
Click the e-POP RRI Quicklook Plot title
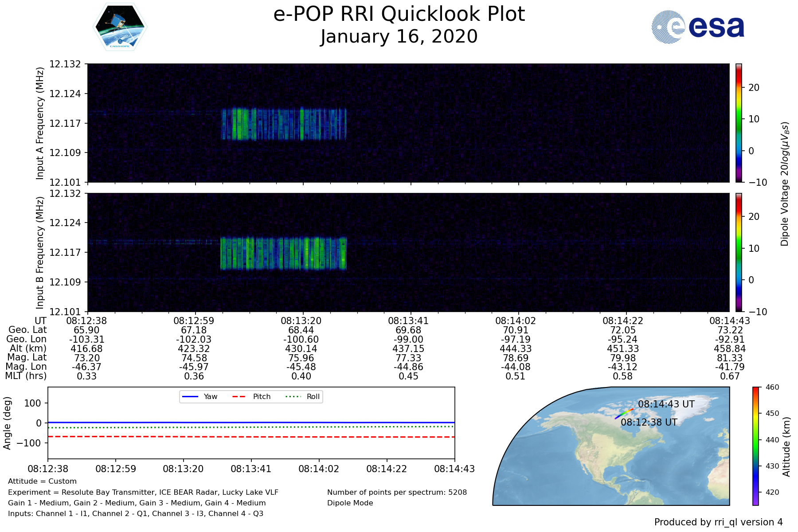pyautogui.click(x=399, y=14)
